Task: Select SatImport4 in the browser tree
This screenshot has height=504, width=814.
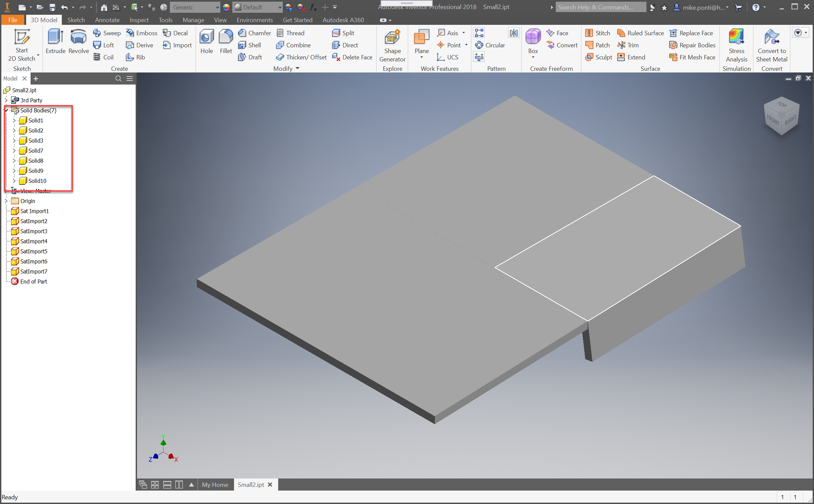Action: tap(34, 241)
